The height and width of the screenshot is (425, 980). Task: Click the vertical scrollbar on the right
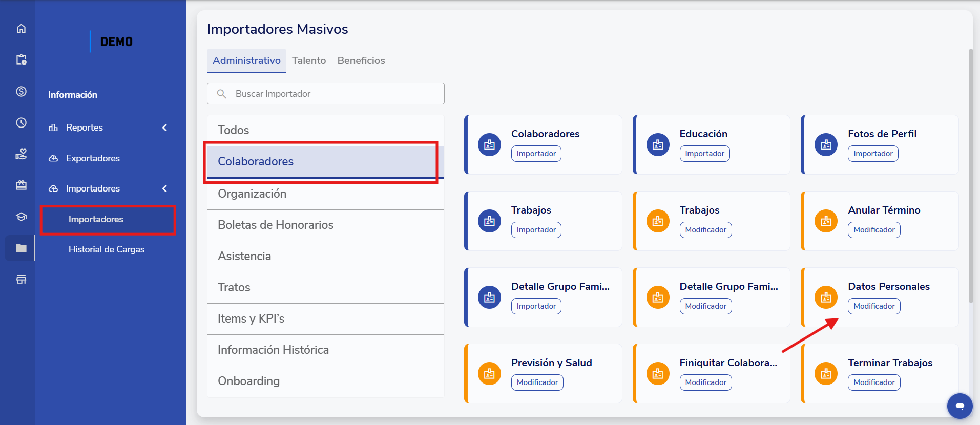(970, 174)
